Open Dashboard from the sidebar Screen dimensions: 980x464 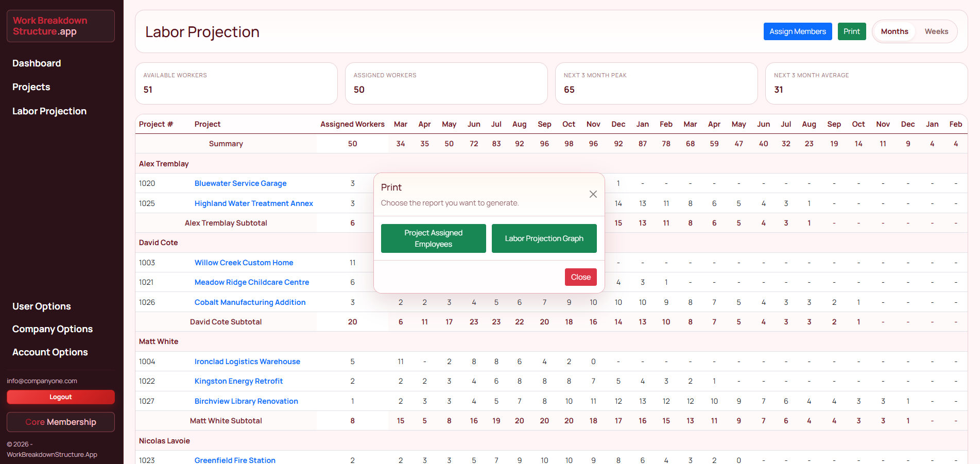(37, 63)
